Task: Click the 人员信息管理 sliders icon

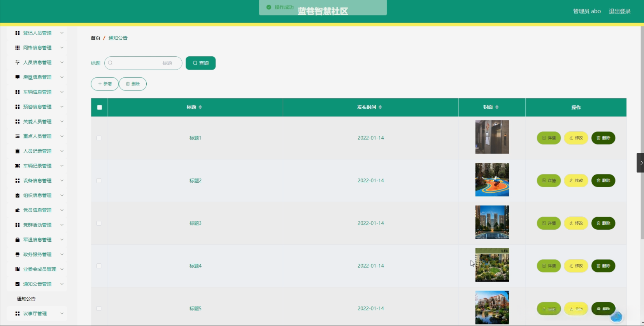Action: coord(18,63)
